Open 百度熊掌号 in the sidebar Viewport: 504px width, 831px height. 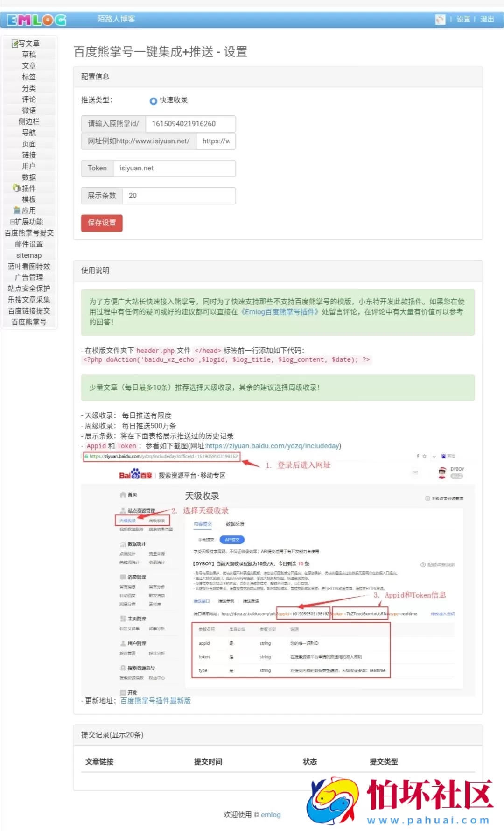(29, 322)
